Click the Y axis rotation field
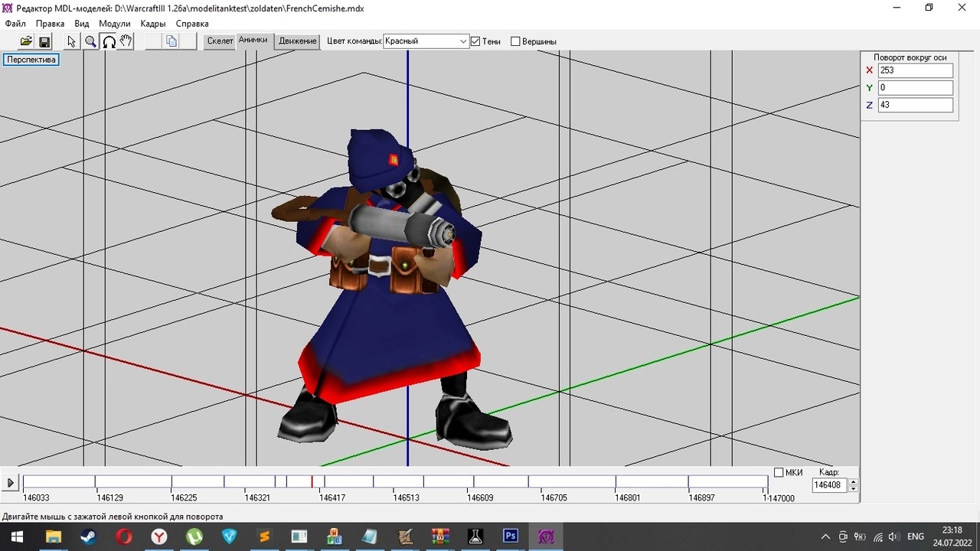This screenshot has width=980, height=551. tap(916, 88)
